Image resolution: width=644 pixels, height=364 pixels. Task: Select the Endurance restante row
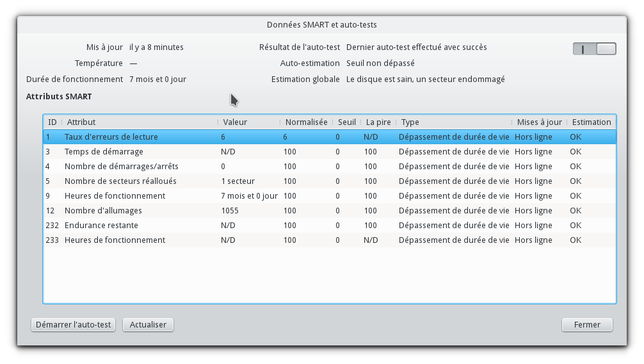(x=330, y=226)
